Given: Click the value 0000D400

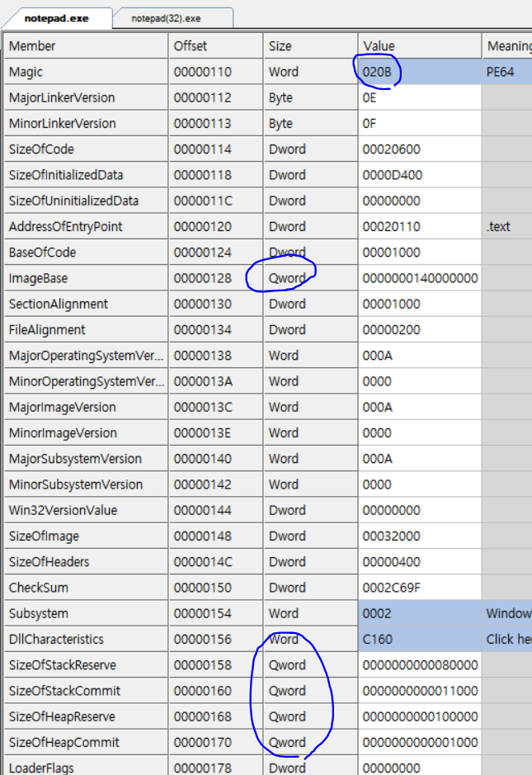Looking at the screenshot, I should click(x=420, y=175).
